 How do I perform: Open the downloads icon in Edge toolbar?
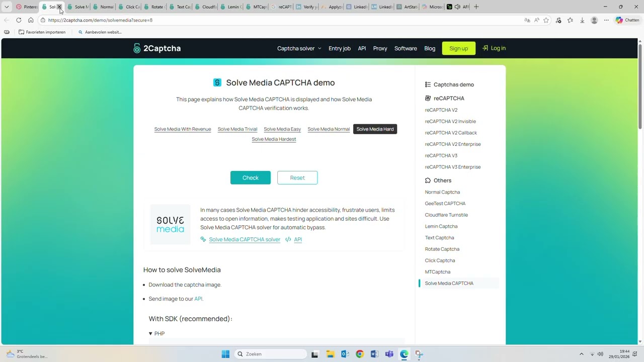tap(582, 20)
